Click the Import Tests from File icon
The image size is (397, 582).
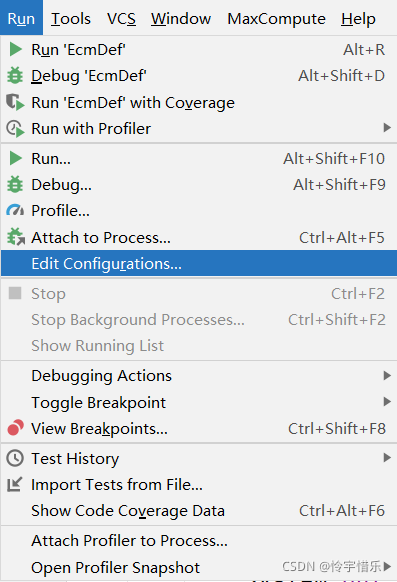(15, 484)
